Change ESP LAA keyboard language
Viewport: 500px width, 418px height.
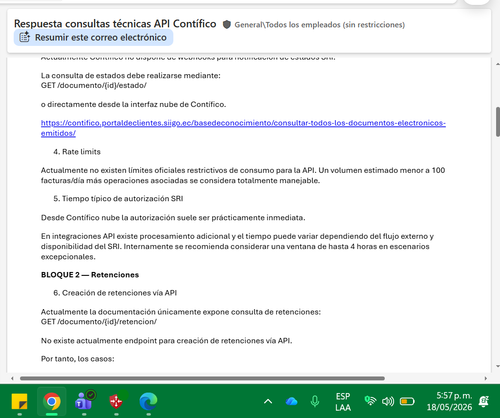(343, 402)
